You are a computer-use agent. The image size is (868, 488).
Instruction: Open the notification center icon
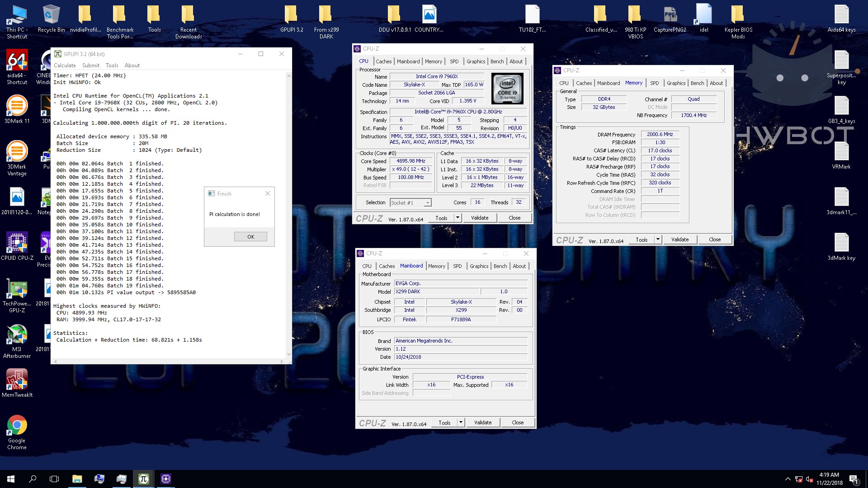click(x=854, y=479)
